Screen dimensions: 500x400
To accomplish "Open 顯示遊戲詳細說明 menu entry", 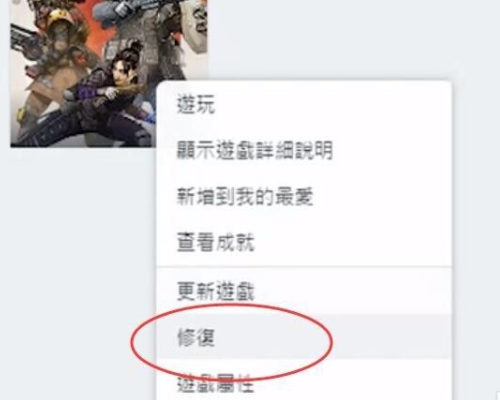I will coord(304,150).
